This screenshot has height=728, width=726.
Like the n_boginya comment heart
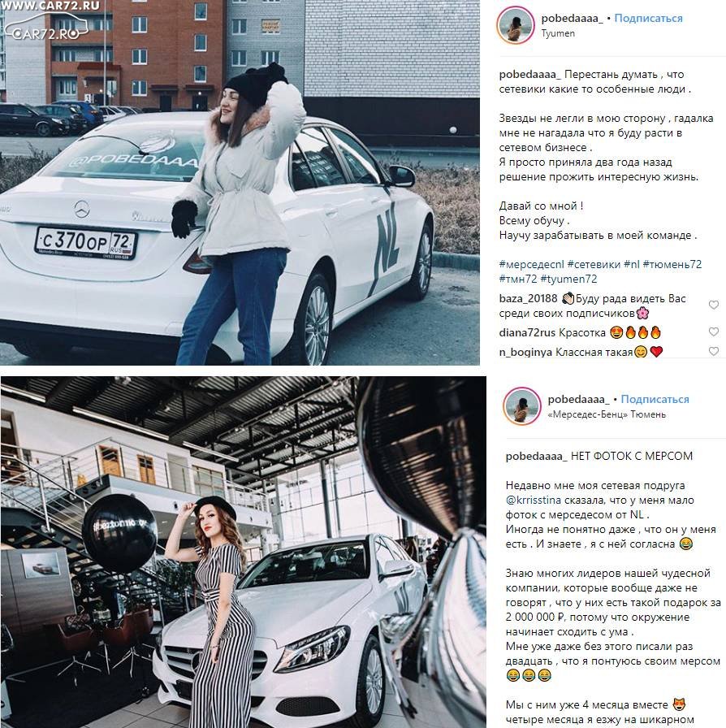[714, 352]
